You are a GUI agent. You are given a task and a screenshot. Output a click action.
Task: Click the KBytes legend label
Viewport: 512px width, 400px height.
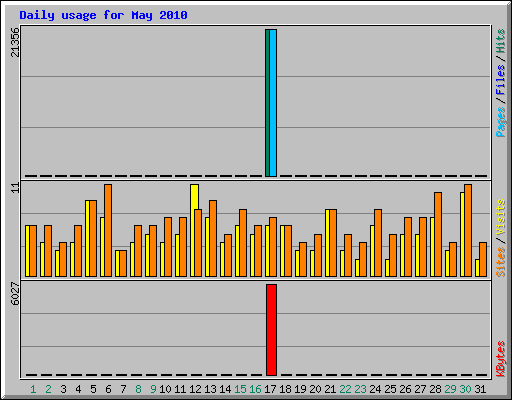coord(500,359)
